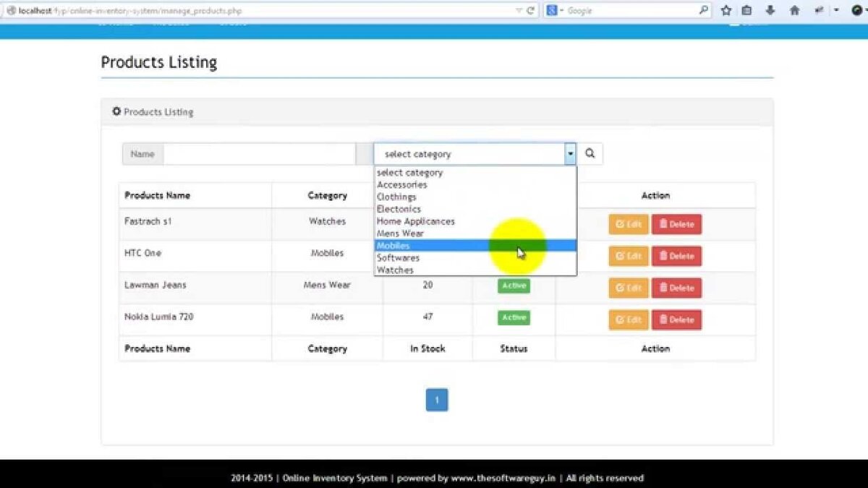Click the search magnifier button beside category
This screenshot has width=868, height=488.
click(590, 154)
